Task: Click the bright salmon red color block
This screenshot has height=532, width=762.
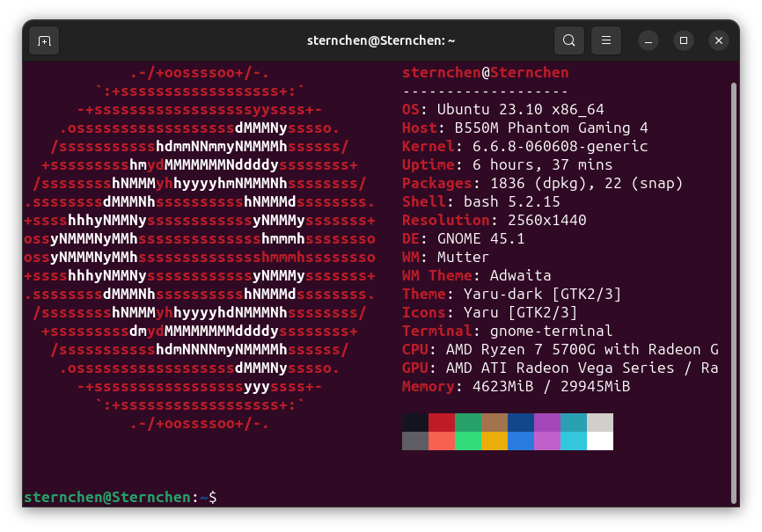Action: tap(442, 441)
